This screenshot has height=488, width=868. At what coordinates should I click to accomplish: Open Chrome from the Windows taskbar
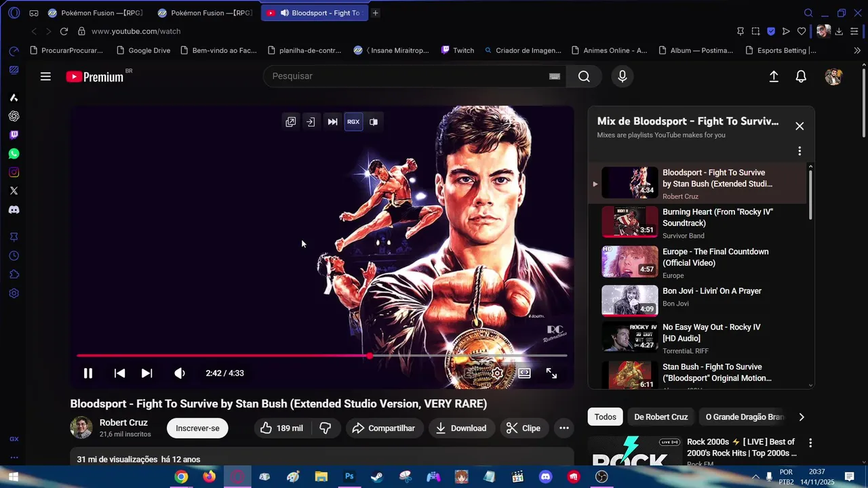click(x=181, y=477)
